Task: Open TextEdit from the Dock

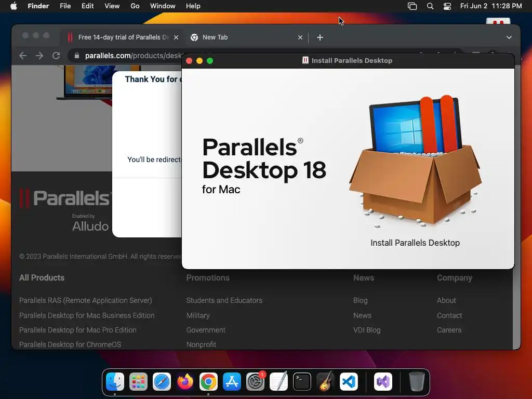Action: [278, 382]
